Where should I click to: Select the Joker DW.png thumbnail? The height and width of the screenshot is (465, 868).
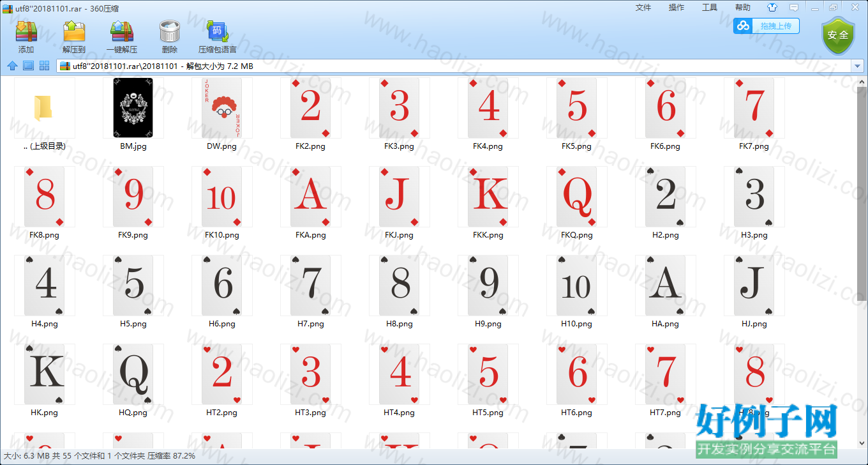coord(222,108)
